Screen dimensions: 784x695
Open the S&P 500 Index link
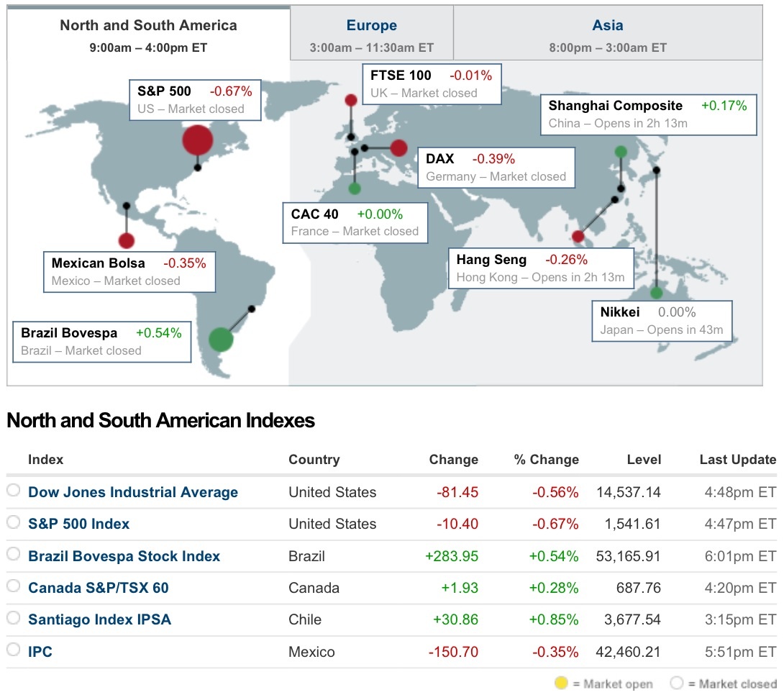click(x=78, y=524)
